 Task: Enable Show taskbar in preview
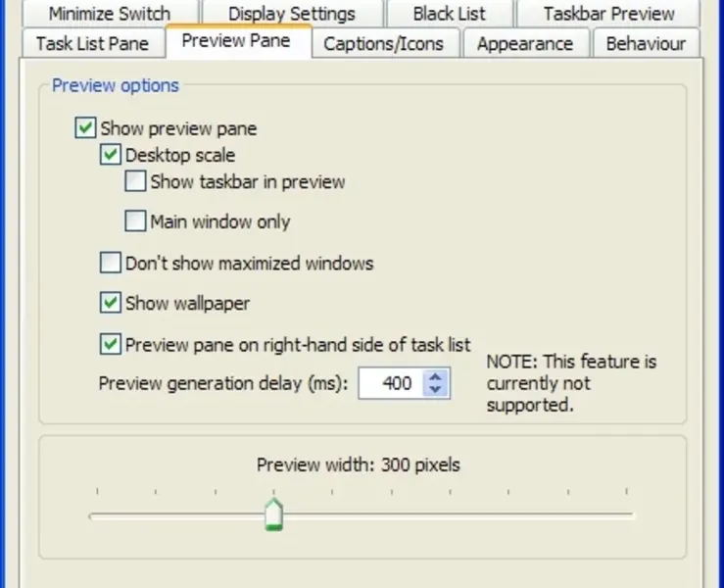tap(135, 181)
